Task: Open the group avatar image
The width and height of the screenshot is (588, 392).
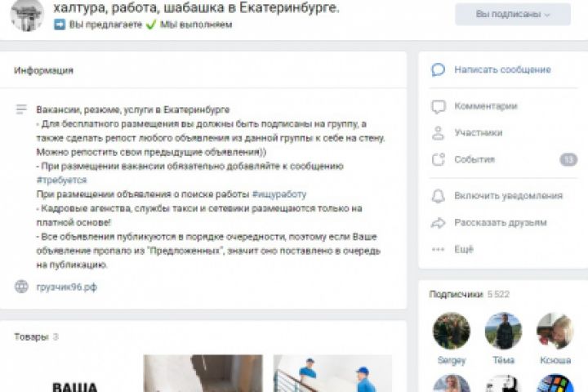Action: tap(27, 15)
